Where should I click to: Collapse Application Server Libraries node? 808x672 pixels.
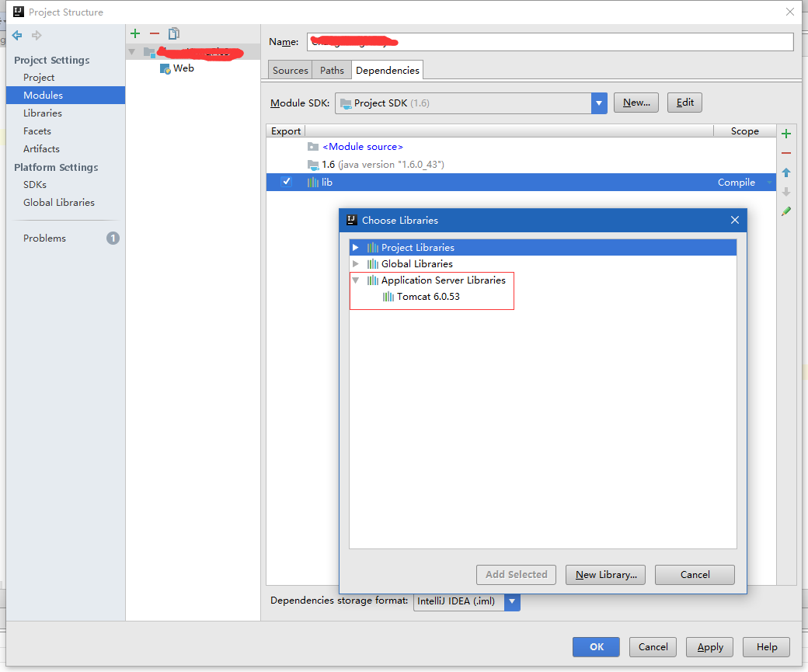[x=356, y=280]
